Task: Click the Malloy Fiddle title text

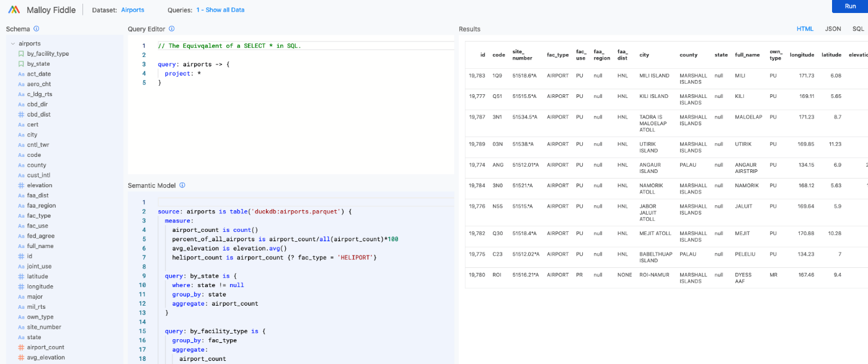Action: tap(51, 10)
